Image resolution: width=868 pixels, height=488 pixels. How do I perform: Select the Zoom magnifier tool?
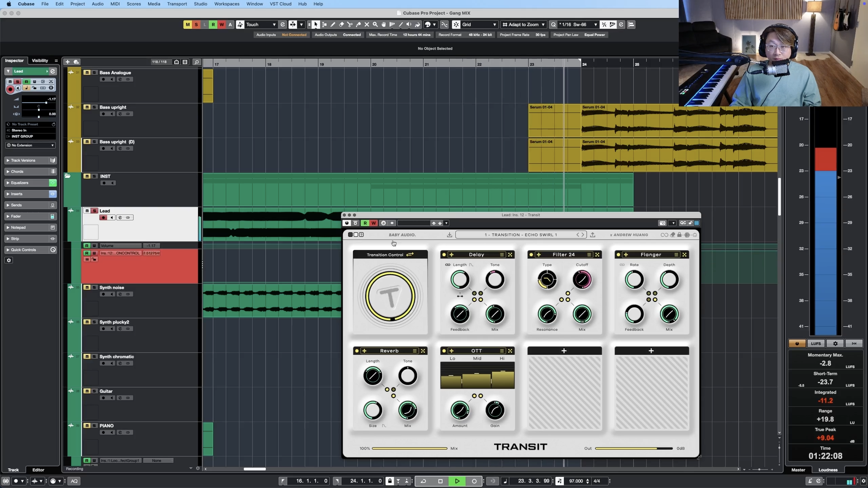click(x=375, y=24)
